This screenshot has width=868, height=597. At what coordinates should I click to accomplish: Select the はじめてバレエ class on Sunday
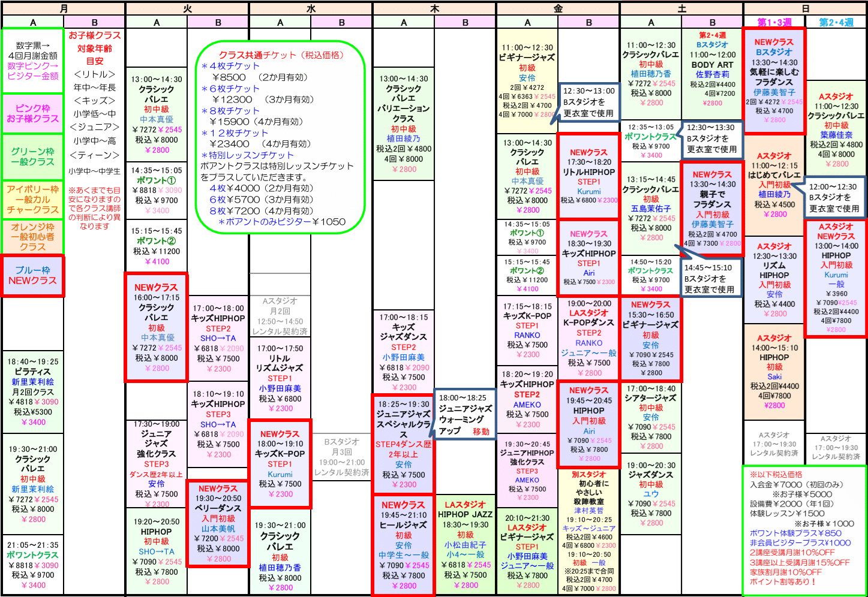tap(774, 185)
